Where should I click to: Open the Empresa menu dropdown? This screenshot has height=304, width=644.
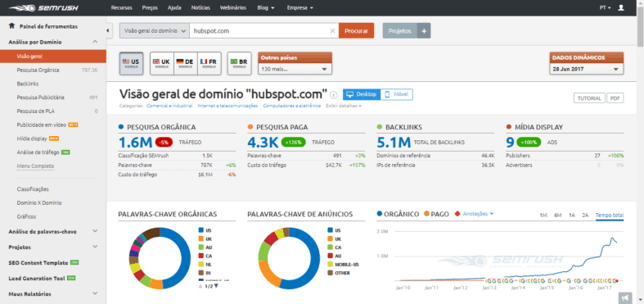[299, 8]
